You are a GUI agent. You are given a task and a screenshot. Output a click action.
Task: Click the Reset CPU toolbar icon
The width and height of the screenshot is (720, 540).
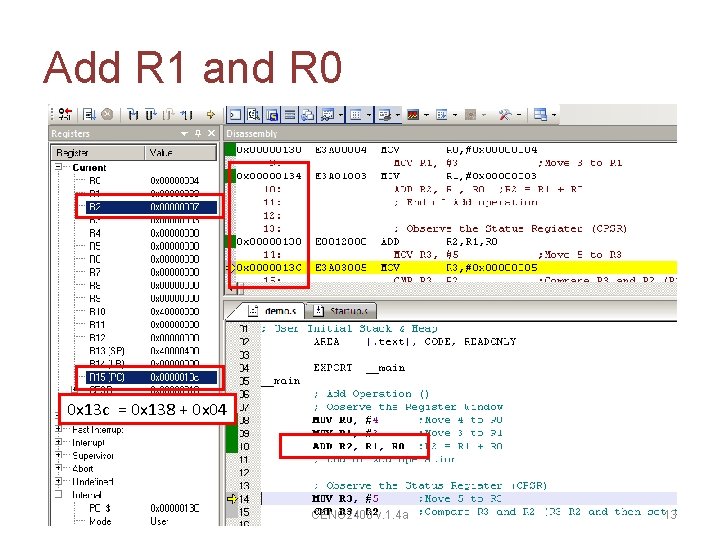pos(66,113)
